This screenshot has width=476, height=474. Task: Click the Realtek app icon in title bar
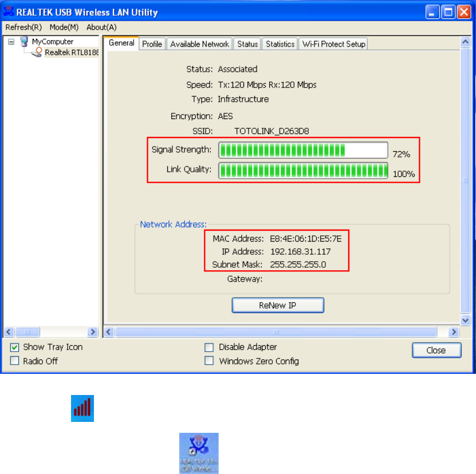click(x=9, y=11)
